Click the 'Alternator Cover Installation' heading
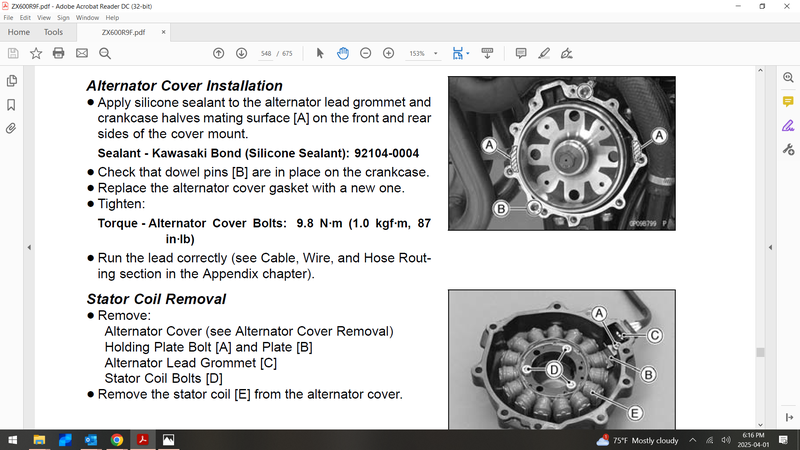The image size is (800, 450). (184, 86)
